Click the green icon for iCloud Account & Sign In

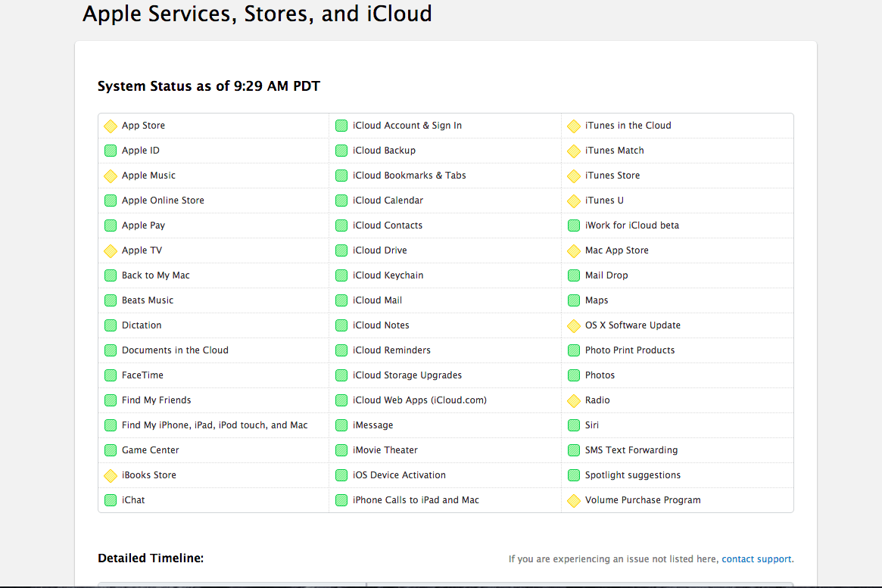click(341, 126)
